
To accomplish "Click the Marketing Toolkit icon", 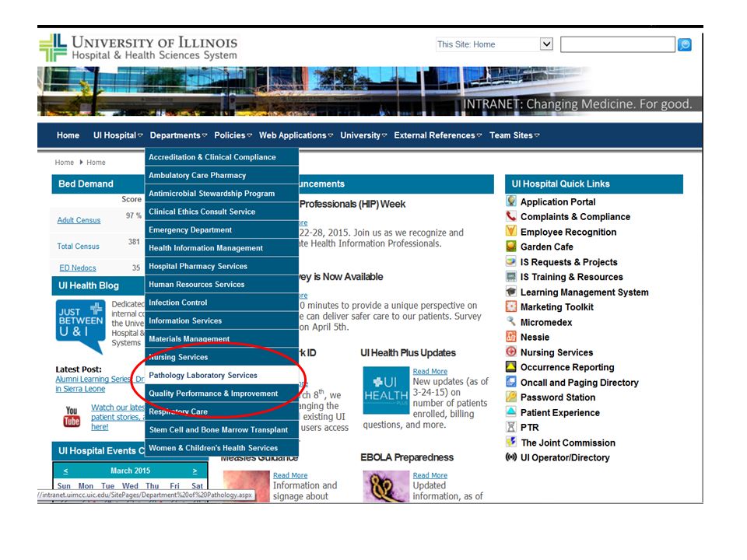I will (x=511, y=306).
